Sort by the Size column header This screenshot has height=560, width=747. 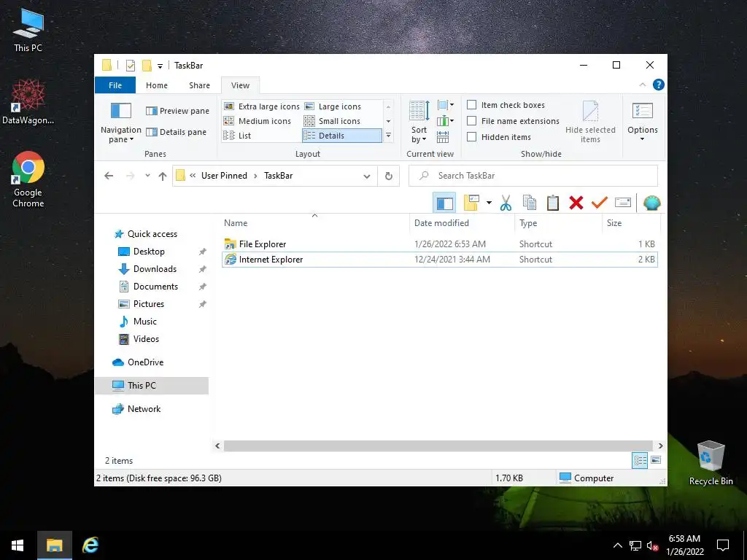click(x=631, y=223)
